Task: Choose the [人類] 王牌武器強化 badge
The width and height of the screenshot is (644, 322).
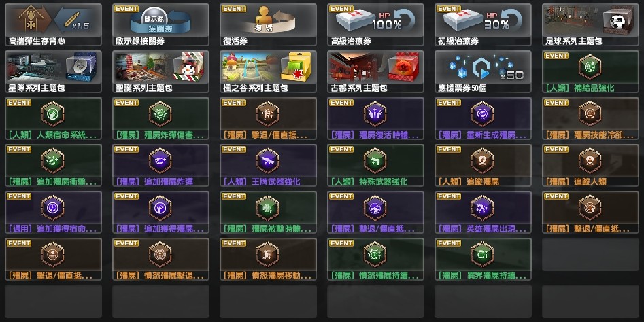Action: 268,165
